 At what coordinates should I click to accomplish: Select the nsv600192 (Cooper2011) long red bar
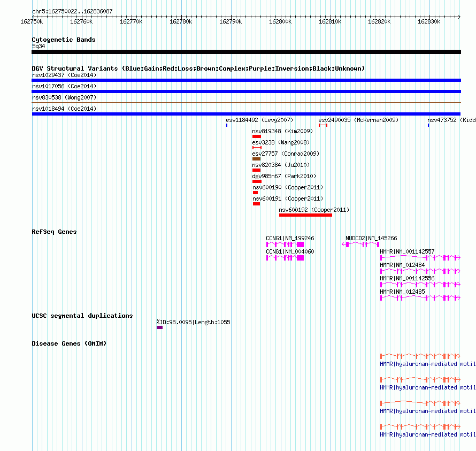(306, 215)
